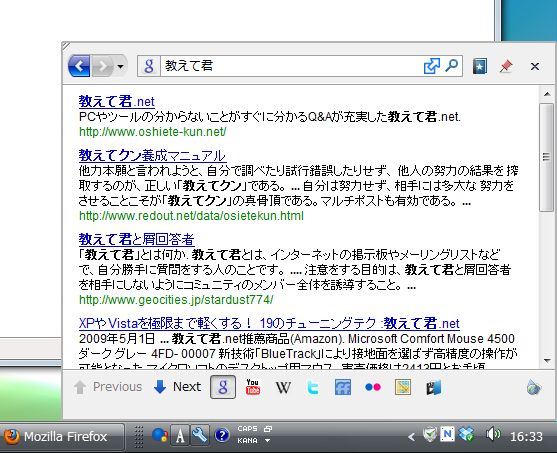The height and width of the screenshot is (453, 557).
Task: Click the results scrollbar down arrow
Action: coord(547,361)
